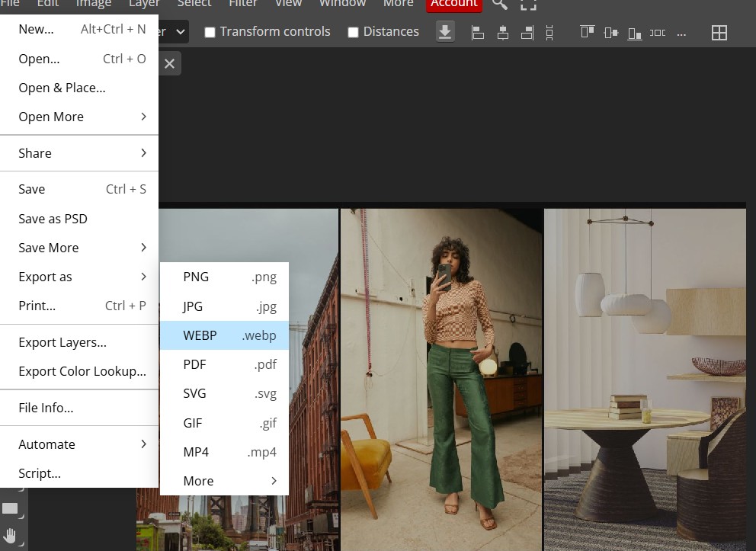Open the search magnifier icon
The image size is (756, 551).
point(500,5)
